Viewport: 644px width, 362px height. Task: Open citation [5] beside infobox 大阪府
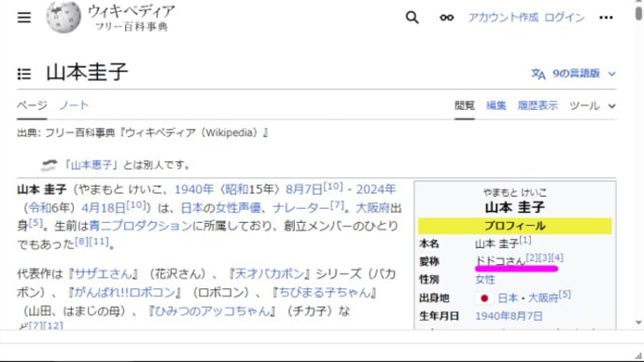[x=565, y=294]
